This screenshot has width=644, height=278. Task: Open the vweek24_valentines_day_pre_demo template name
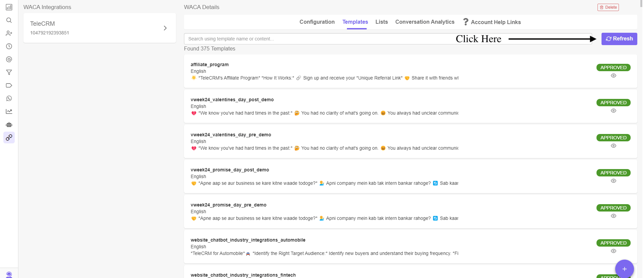click(x=231, y=135)
